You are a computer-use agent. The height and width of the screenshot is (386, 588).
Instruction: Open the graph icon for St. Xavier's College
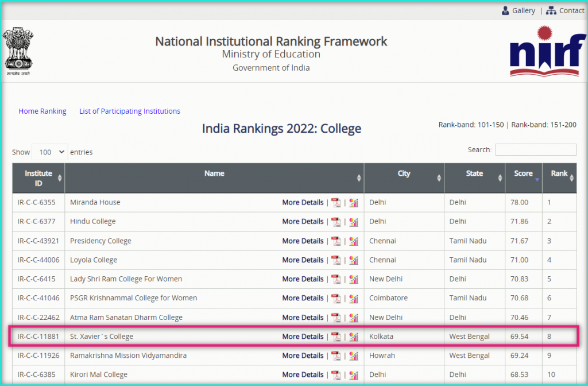click(354, 337)
